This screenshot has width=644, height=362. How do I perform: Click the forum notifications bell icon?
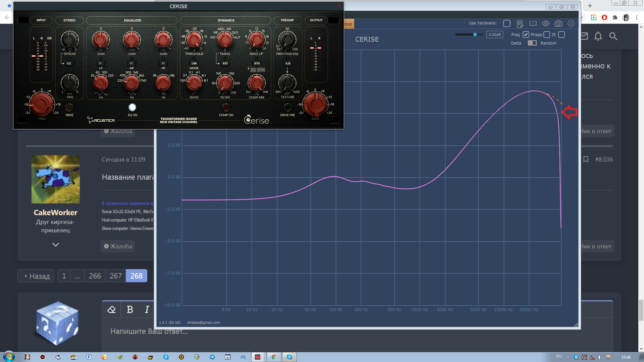point(598,36)
